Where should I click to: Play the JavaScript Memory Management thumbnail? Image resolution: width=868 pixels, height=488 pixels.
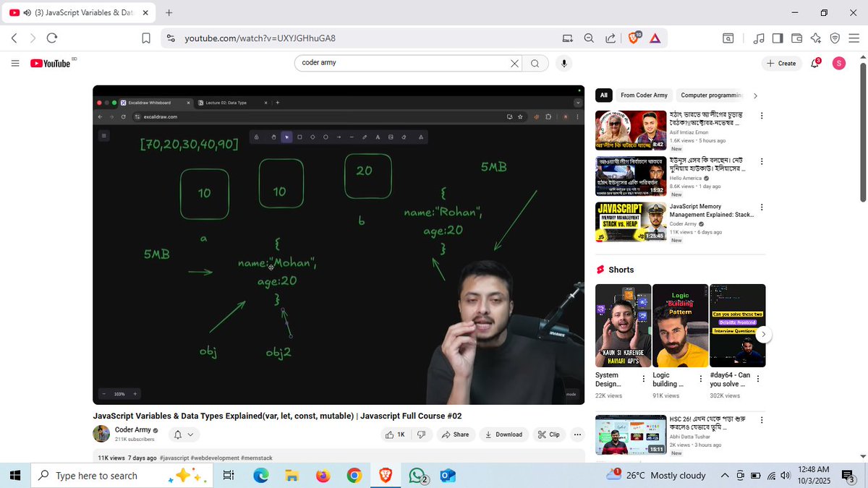pos(631,221)
